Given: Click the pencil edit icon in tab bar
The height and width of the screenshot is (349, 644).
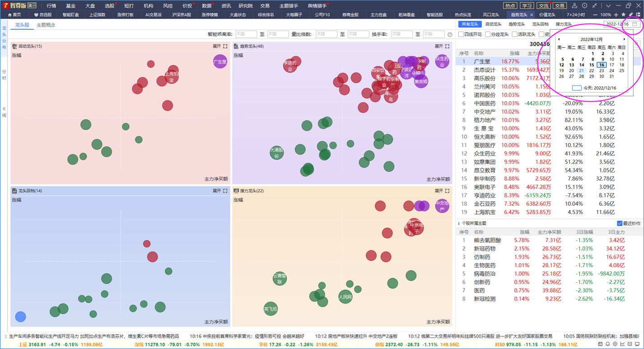Looking at the screenshot, I should point(631,15).
